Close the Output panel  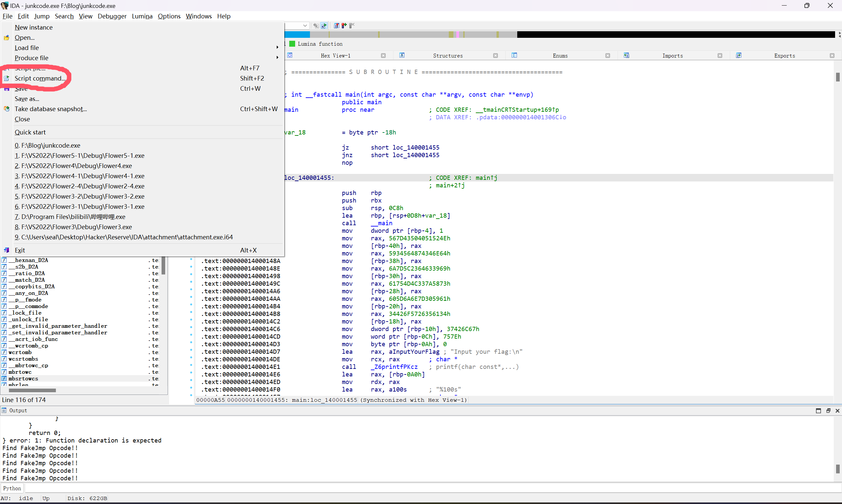[837, 411]
